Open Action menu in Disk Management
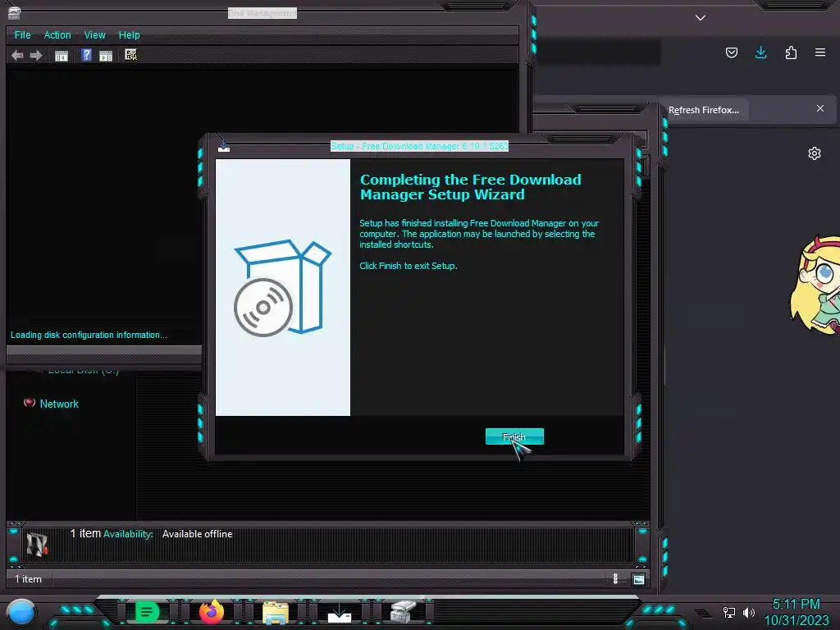The image size is (840, 630). [57, 34]
